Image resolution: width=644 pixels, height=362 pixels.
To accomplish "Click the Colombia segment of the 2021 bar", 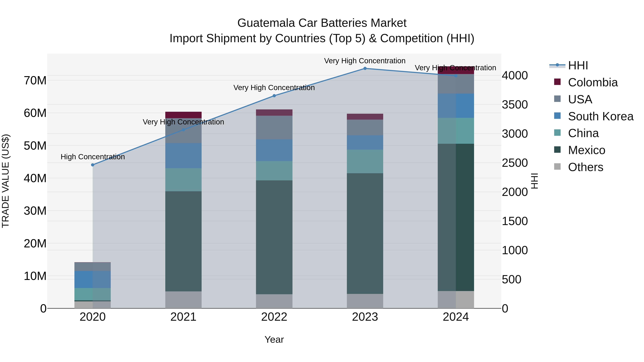I will point(183,115).
